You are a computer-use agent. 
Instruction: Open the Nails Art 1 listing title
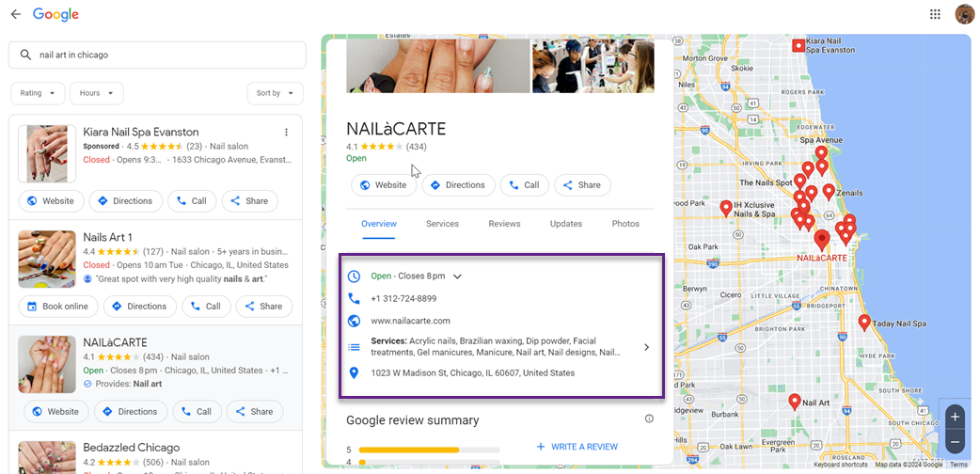click(107, 238)
